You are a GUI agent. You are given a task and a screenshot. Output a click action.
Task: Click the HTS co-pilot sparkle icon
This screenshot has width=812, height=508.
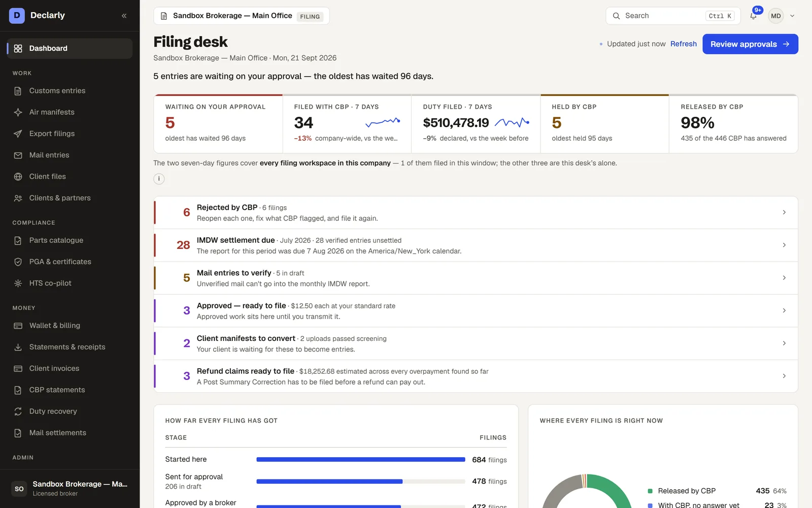pyautogui.click(x=18, y=283)
